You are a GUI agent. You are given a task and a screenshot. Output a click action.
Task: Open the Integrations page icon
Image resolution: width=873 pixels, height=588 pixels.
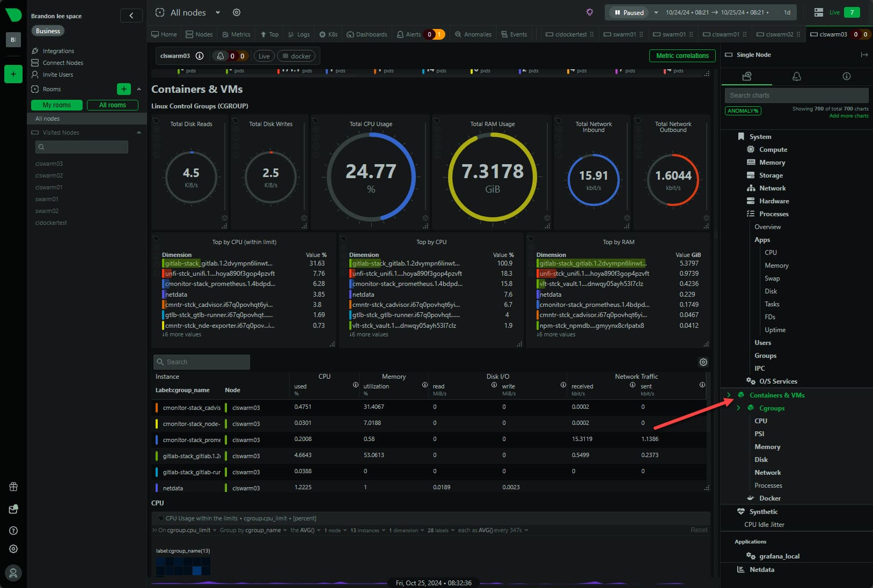35,51
